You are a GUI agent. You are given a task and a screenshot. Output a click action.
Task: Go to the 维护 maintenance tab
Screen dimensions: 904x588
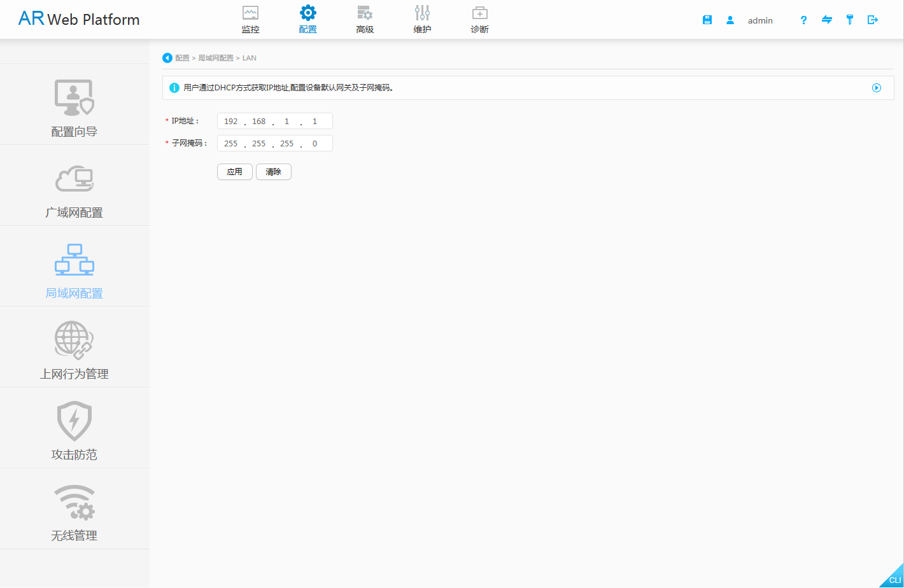(x=422, y=20)
